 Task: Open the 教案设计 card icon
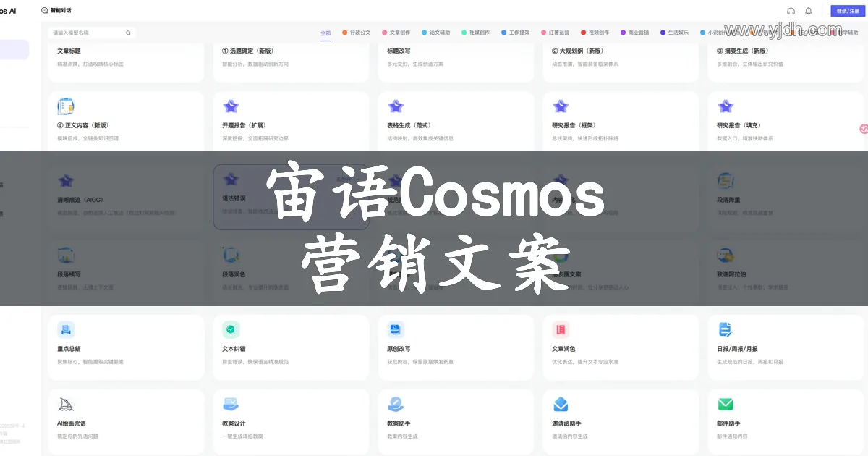click(x=231, y=404)
